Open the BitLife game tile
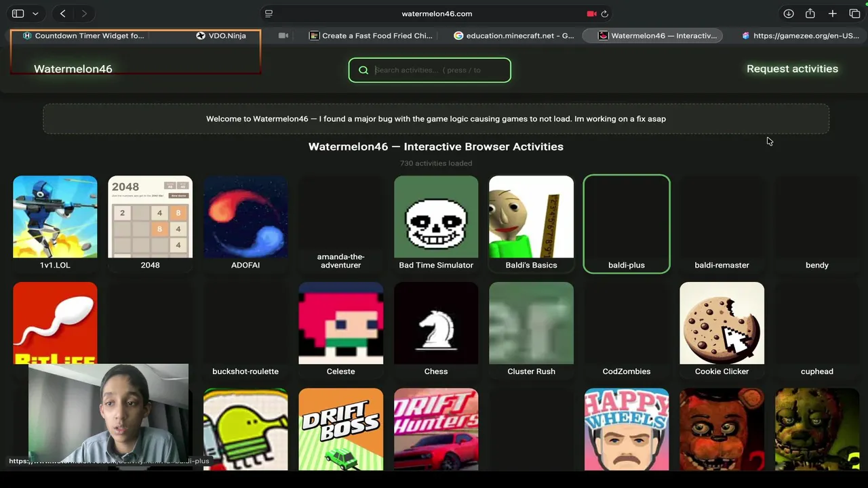The height and width of the screenshot is (488, 868). [55, 323]
